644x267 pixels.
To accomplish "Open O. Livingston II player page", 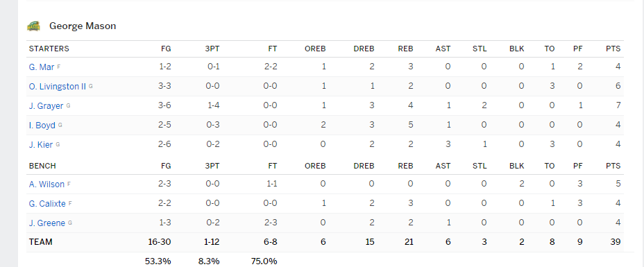I will (x=58, y=87).
